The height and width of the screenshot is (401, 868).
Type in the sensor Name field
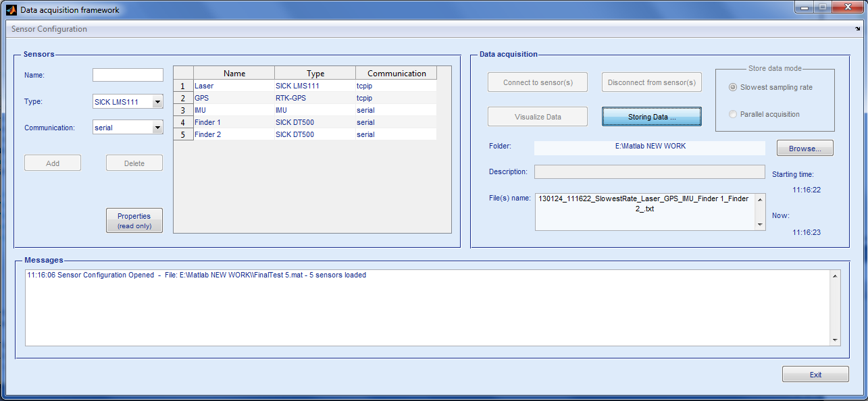click(128, 75)
